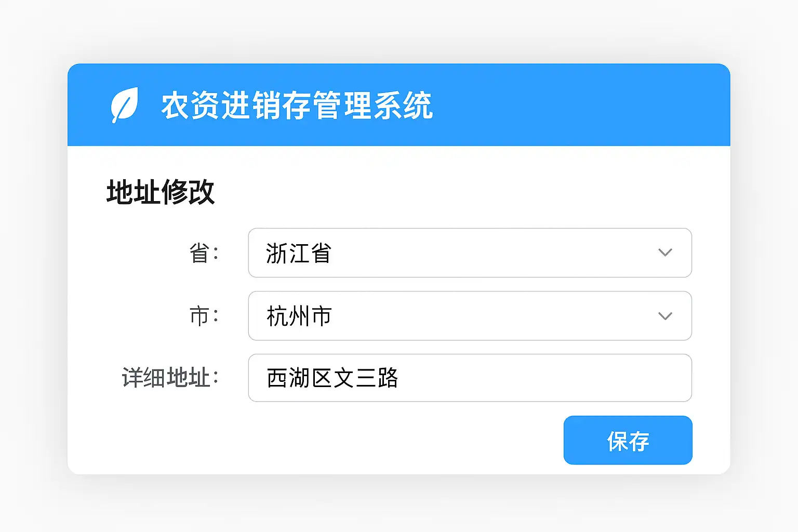The width and height of the screenshot is (798, 532).
Task: Click the 农资进销存管理系统 title text
Action: [x=297, y=105]
